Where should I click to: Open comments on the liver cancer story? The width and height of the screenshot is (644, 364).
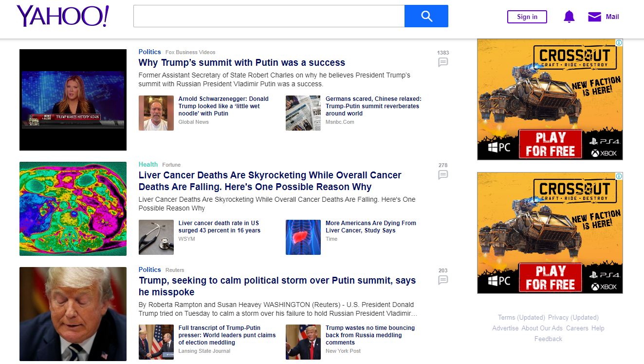tap(442, 175)
